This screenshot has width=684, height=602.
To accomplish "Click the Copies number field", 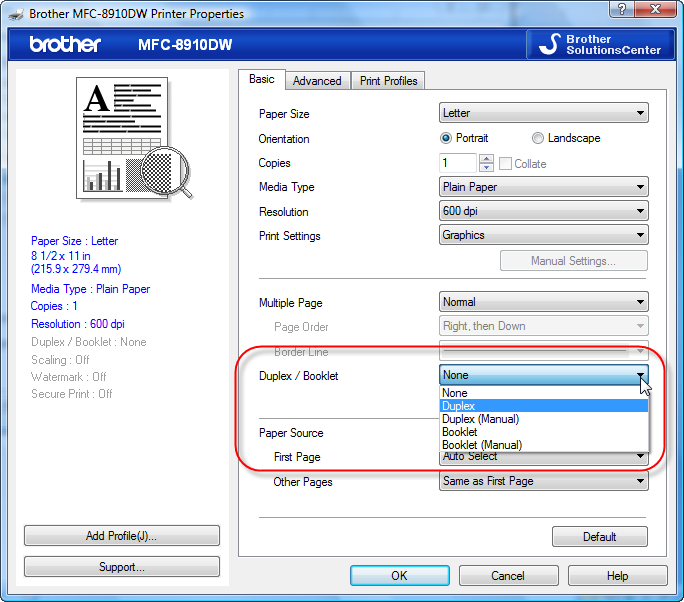I will (x=458, y=163).
